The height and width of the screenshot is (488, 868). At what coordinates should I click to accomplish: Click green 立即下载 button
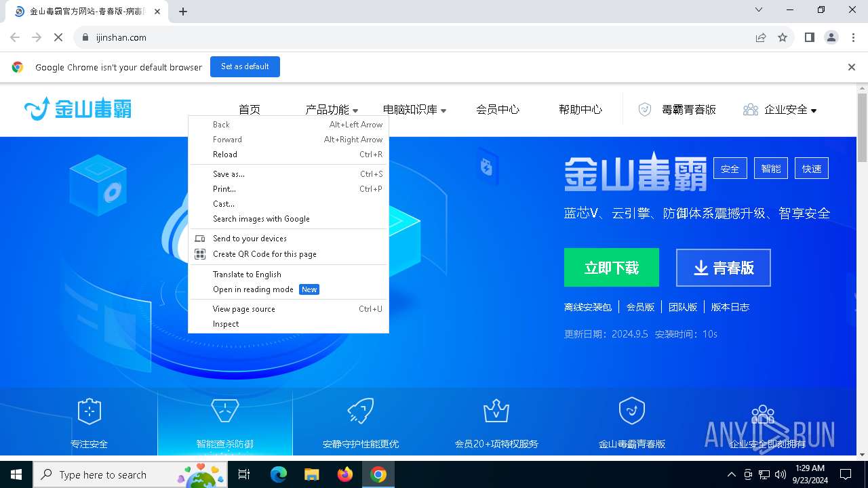pos(612,267)
